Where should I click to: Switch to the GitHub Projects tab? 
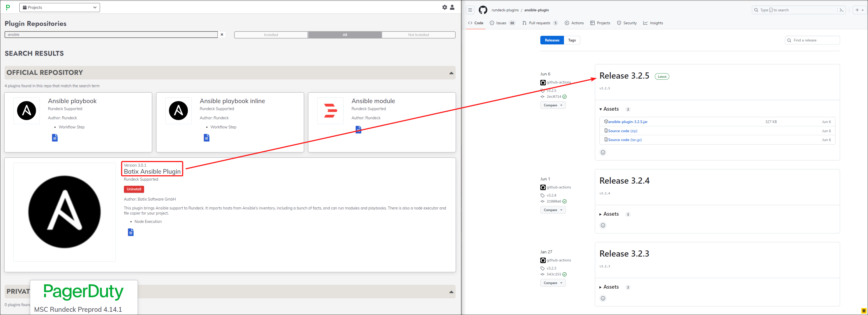click(600, 23)
